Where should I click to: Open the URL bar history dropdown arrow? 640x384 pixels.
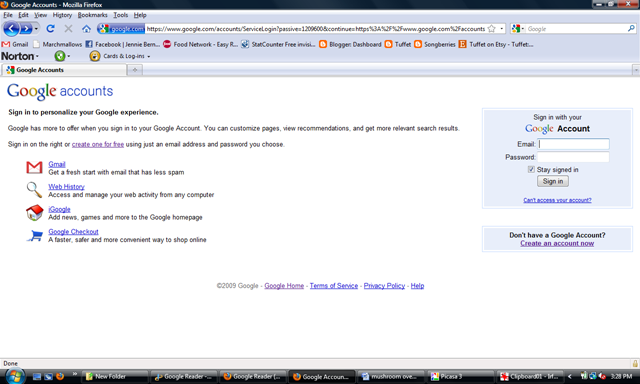502,29
